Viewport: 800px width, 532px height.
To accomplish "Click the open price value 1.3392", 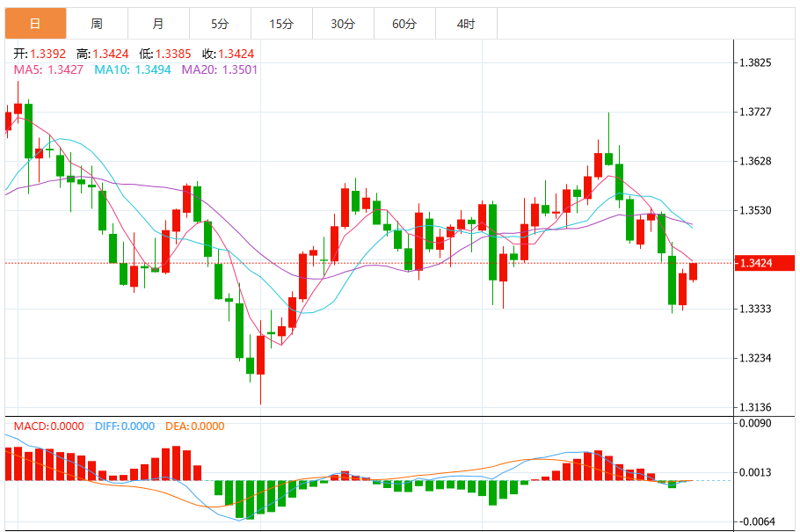I will pos(48,54).
